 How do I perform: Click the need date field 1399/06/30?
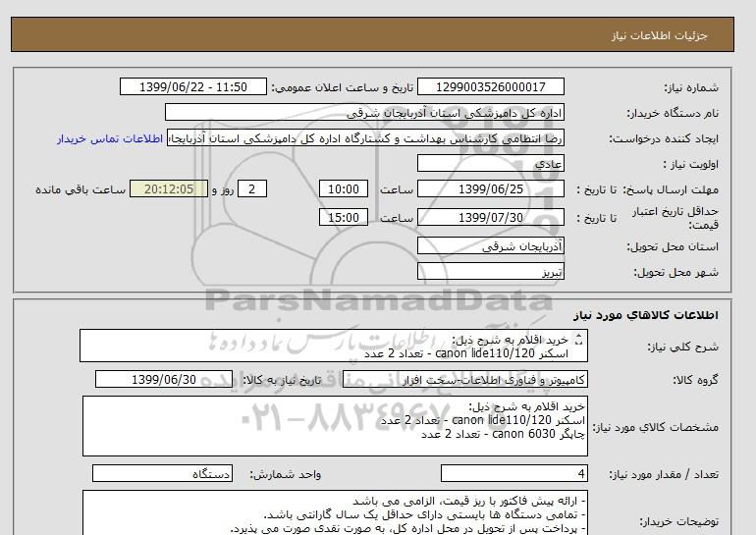[x=164, y=379]
